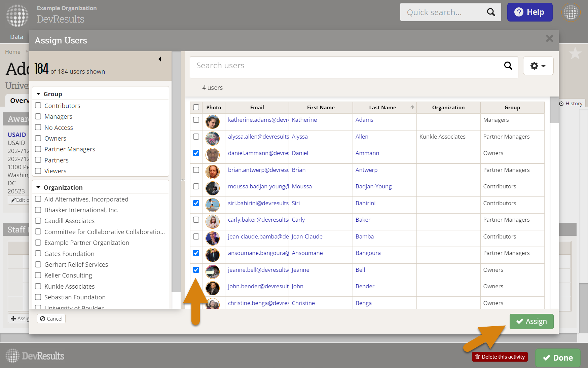Sort table by First Name column
The height and width of the screenshot is (368, 588).
pyautogui.click(x=321, y=108)
